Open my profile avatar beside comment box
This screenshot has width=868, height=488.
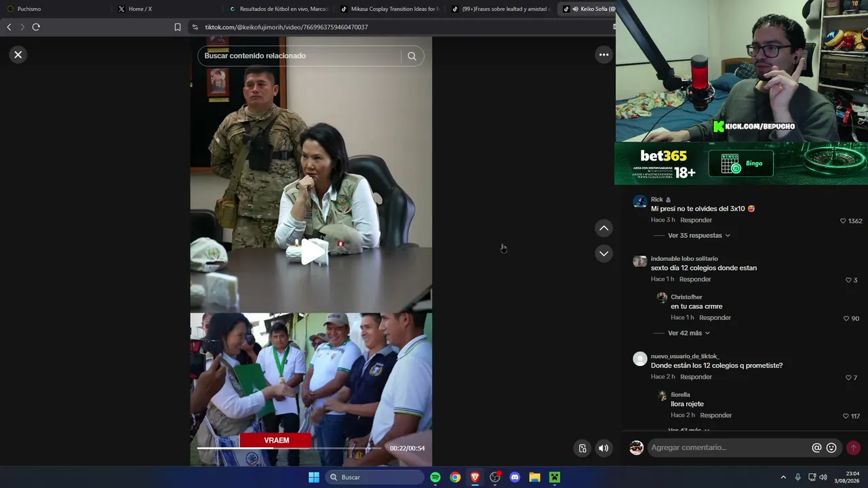636,447
